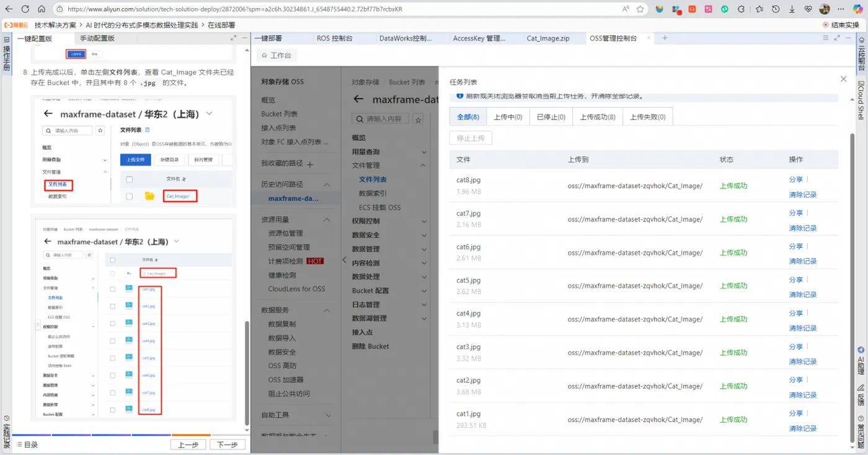Collapse the 历史访问路径 section
Screen dimensions: 868x455
coord(327,185)
